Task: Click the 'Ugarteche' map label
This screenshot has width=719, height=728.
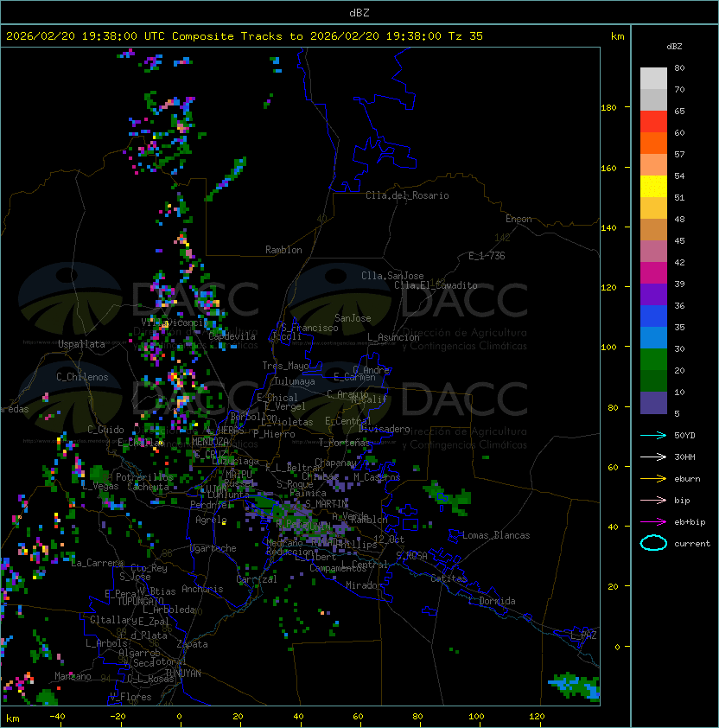Action: pyautogui.click(x=213, y=548)
